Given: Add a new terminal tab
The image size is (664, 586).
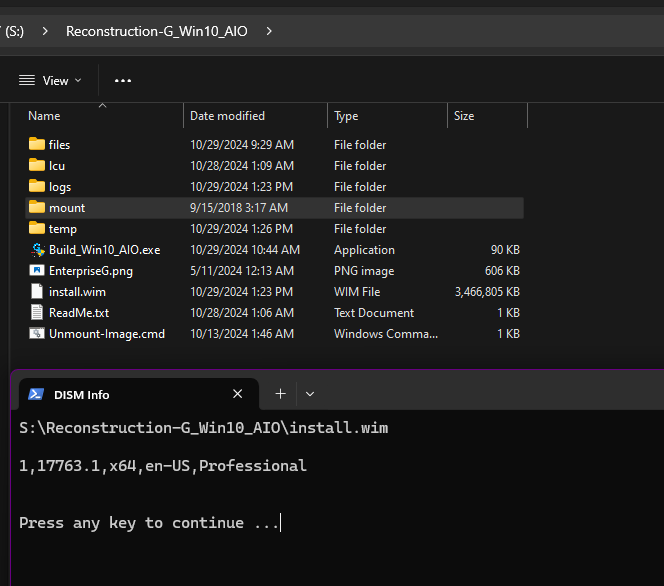Looking at the screenshot, I should tap(280, 394).
